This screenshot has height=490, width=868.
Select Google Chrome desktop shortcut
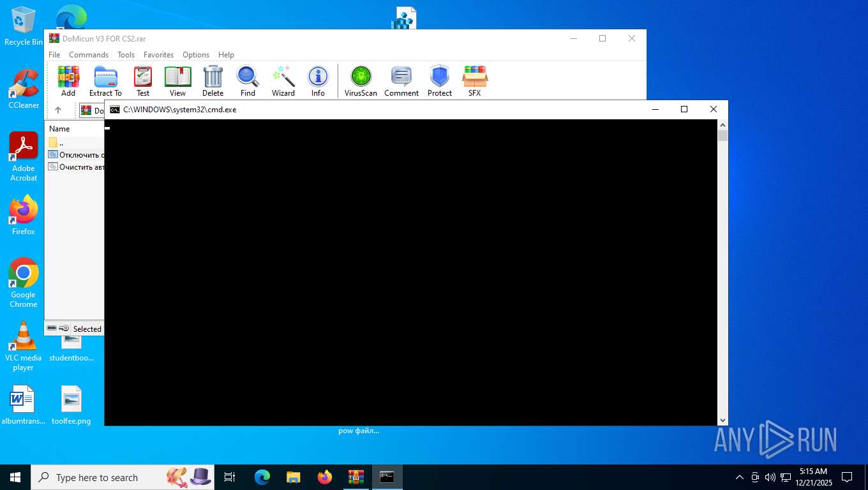24,283
